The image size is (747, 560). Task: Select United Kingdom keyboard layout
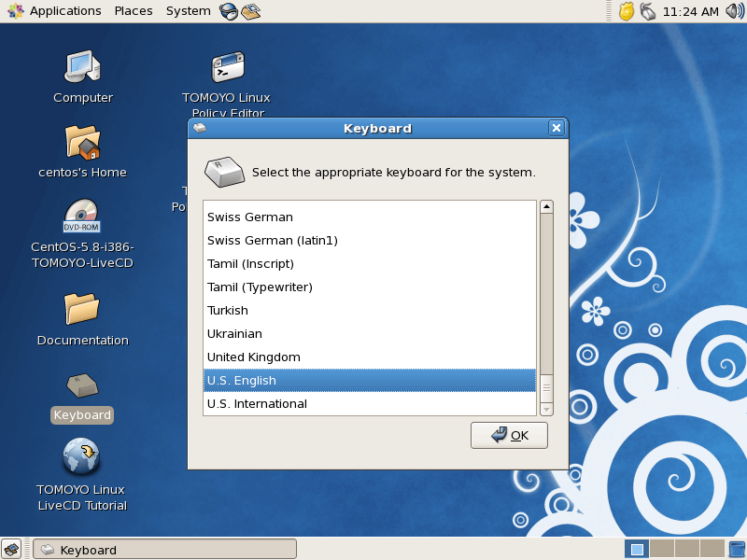370,357
